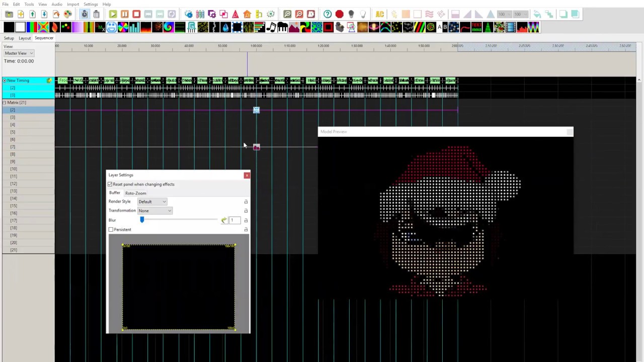Viewport: 644px width, 362px height.
Task: Toggle Reset panel when changing effects
Action: (110, 184)
